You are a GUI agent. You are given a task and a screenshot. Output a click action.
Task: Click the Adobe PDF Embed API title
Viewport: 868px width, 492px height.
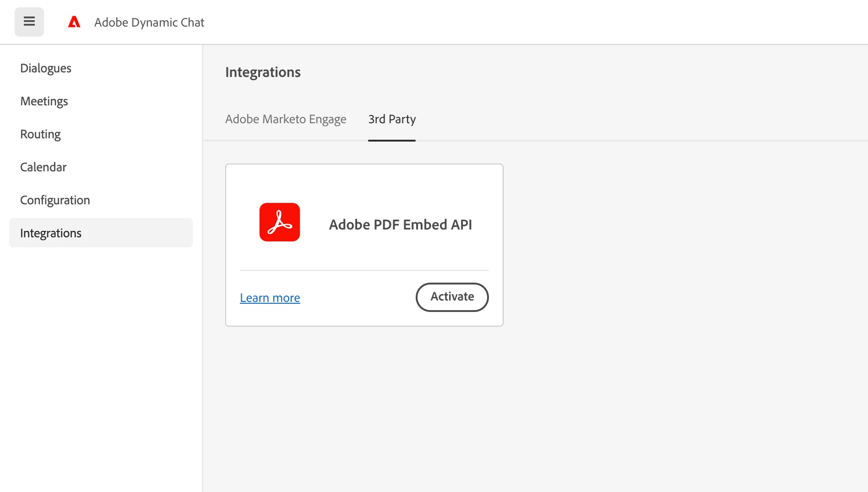coord(401,224)
